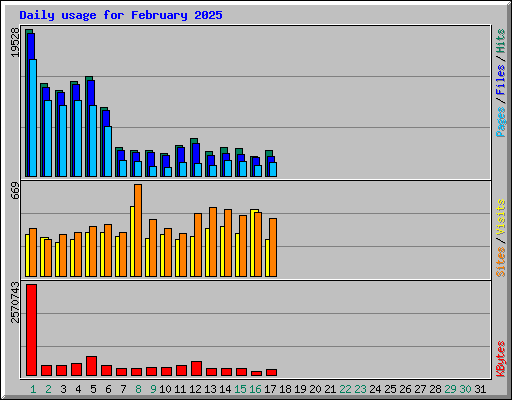Click the 669 axis value
The height and width of the screenshot is (400, 512).
click(15, 191)
